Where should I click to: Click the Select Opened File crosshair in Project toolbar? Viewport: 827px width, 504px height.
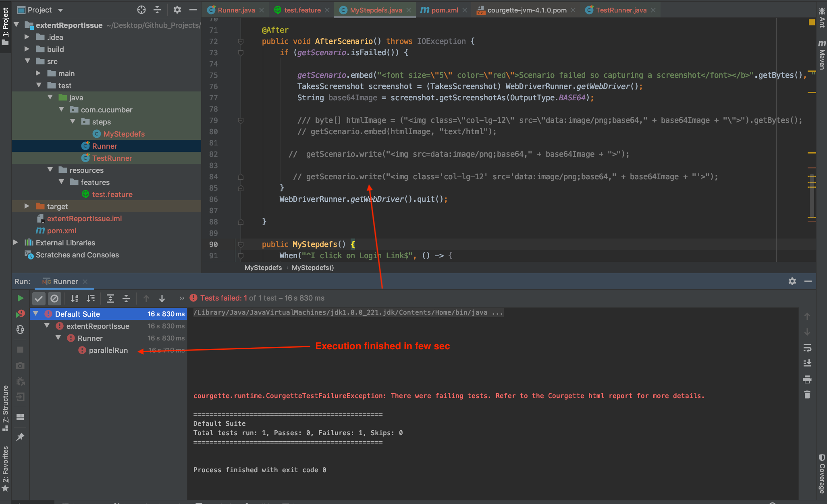coord(141,10)
